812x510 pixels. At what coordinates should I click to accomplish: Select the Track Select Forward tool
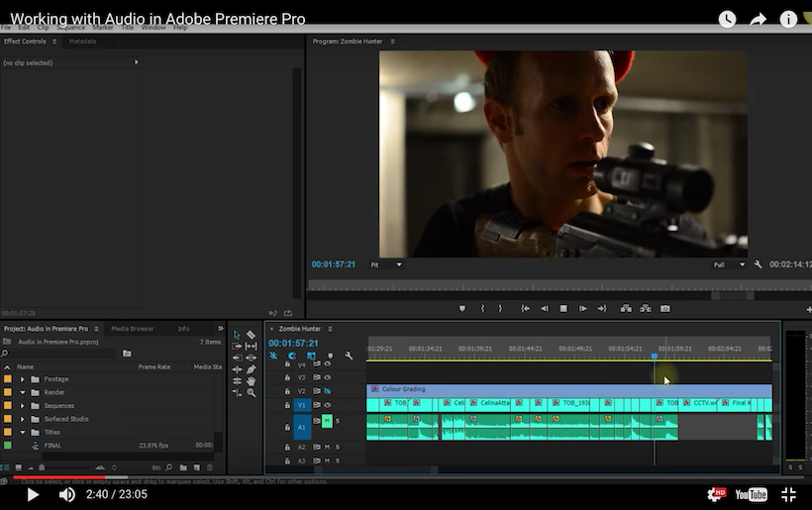(x=237, y=347)
